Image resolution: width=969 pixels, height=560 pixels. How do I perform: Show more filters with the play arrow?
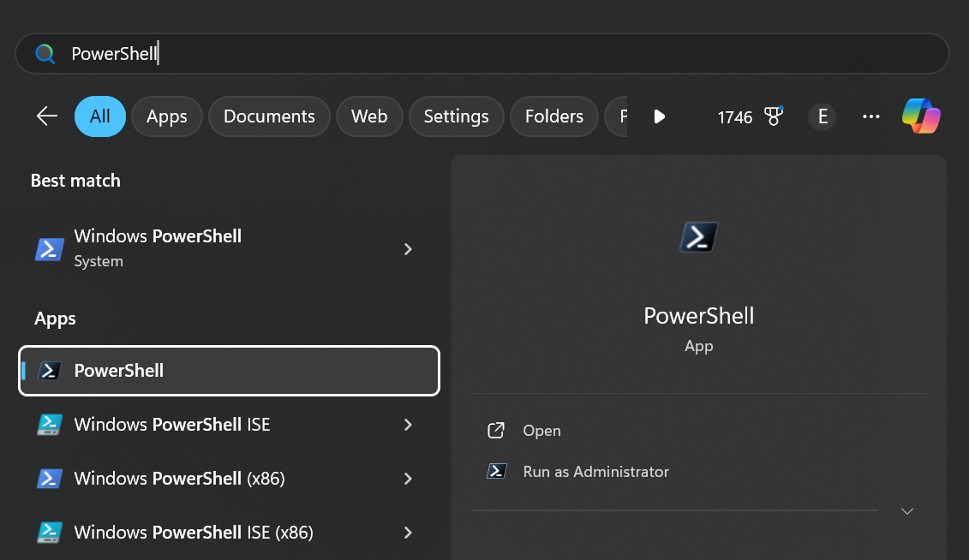point(660,116)
